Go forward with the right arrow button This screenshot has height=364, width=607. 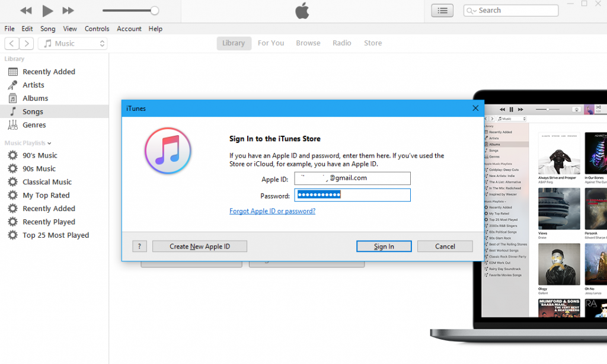tap(26, 43)
